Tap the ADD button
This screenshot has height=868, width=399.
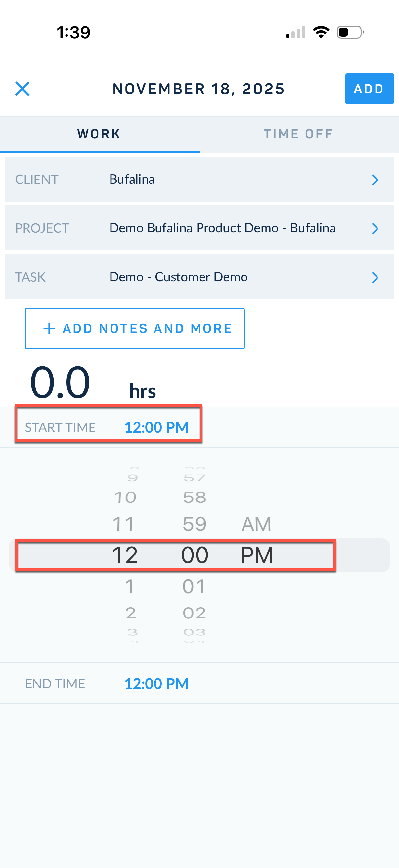point(369,89)
